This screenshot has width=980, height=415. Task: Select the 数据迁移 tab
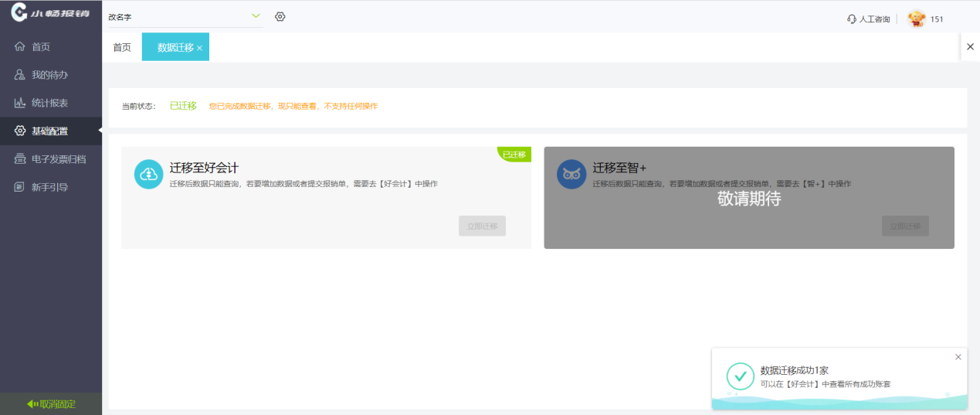[x=175, y=47]
